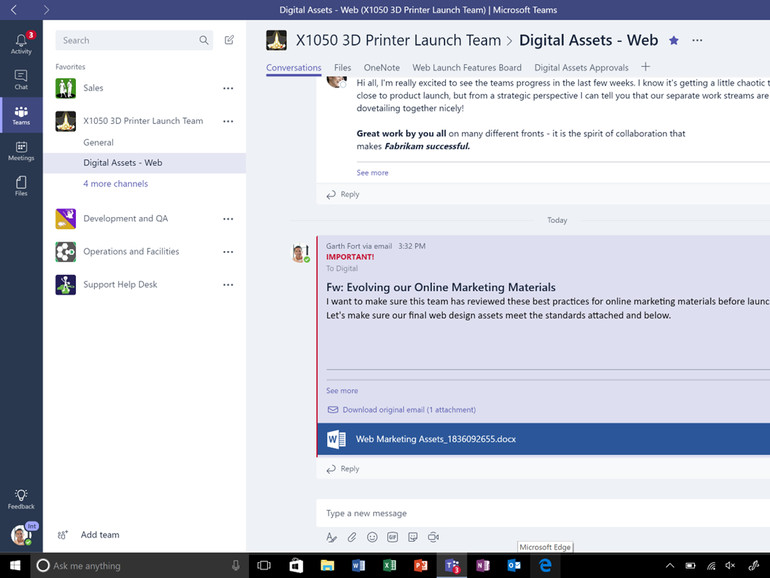Open the emoji picker
The width and height of the screenshot is (770, 578).
[x=372, y=537]
